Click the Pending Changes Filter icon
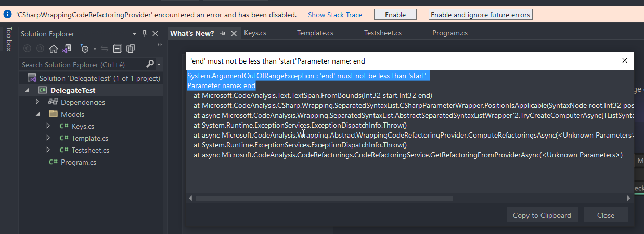 [85, 48]
